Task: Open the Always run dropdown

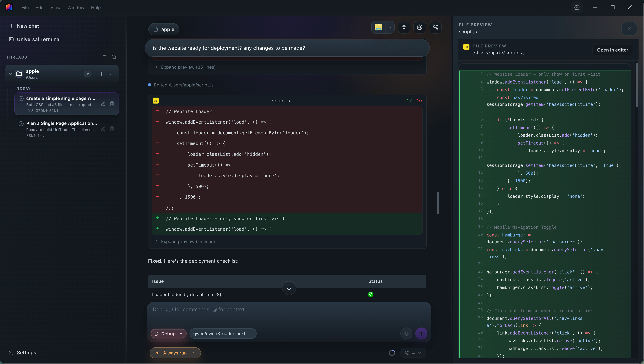Action: [175, 353]
